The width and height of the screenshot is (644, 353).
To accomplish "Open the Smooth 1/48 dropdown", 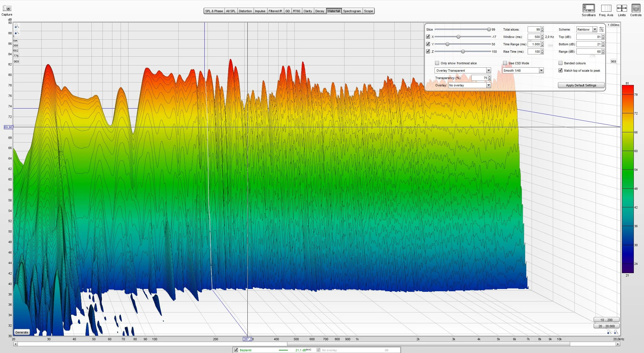I will (x=523, y=71).
